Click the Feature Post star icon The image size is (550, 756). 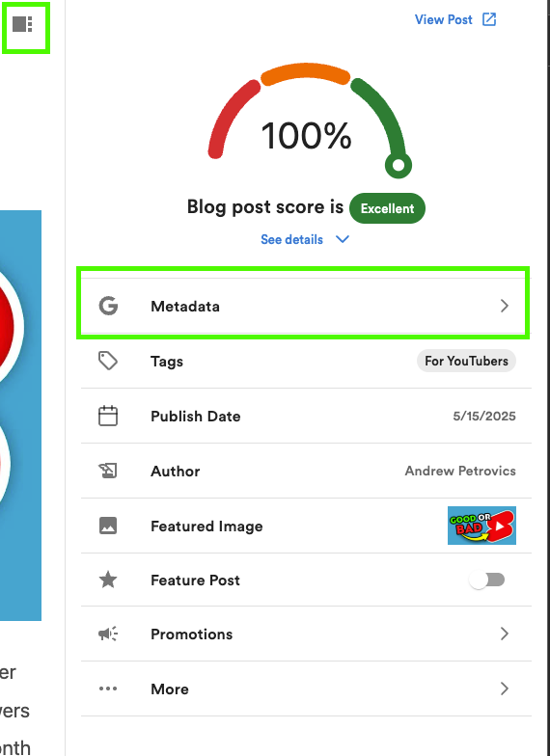pyautogui.click(x=108, y=580)
